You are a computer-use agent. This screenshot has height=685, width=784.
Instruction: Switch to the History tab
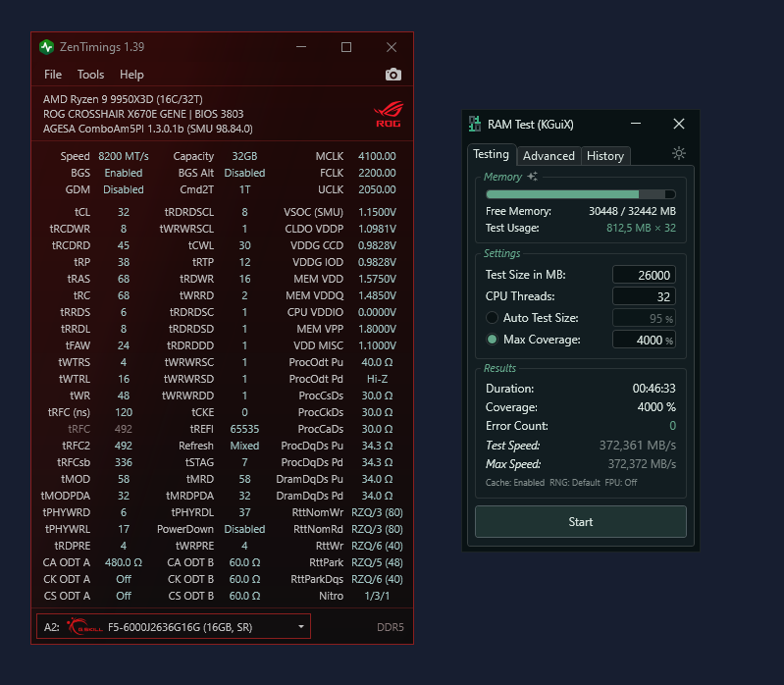tap(605, 156)
